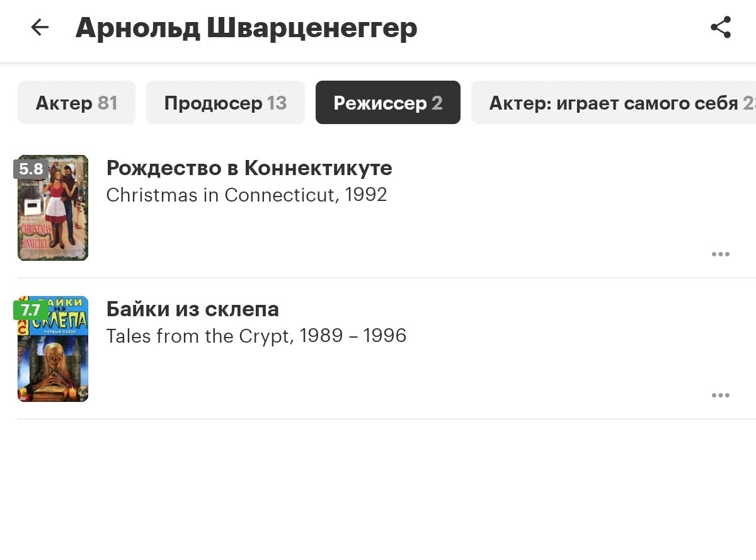
Task: Open the Рождество в Коннектикуте title link
Action: pyautogui.click(x=249, y=168)
